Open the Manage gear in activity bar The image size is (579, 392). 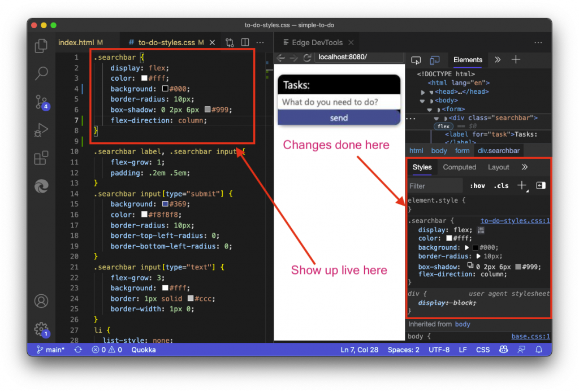pos(41,329)
